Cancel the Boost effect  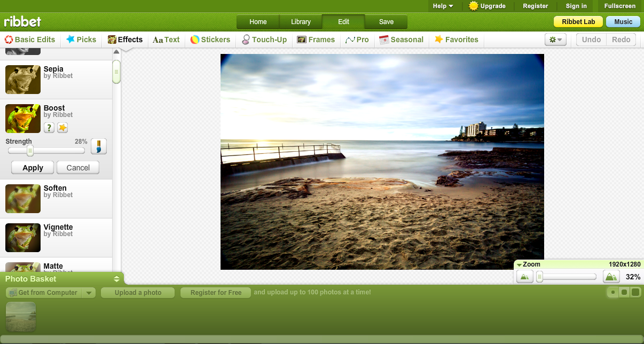[78, 168]
